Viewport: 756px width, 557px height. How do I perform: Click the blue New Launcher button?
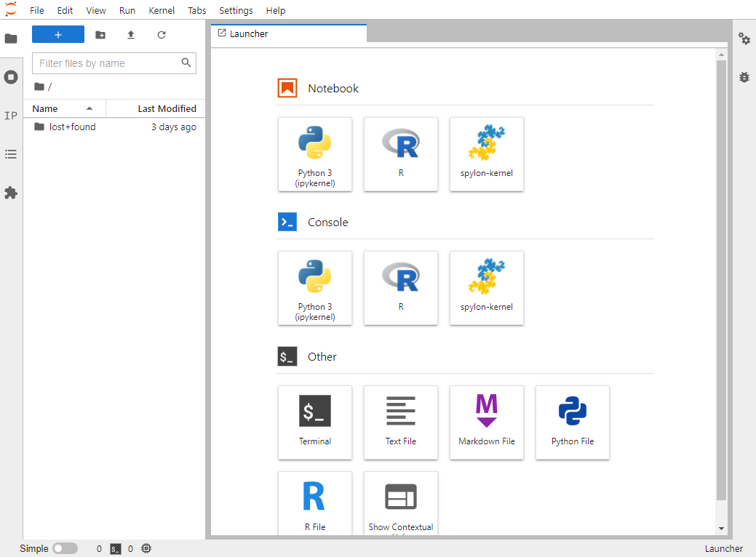pos(58,35)
